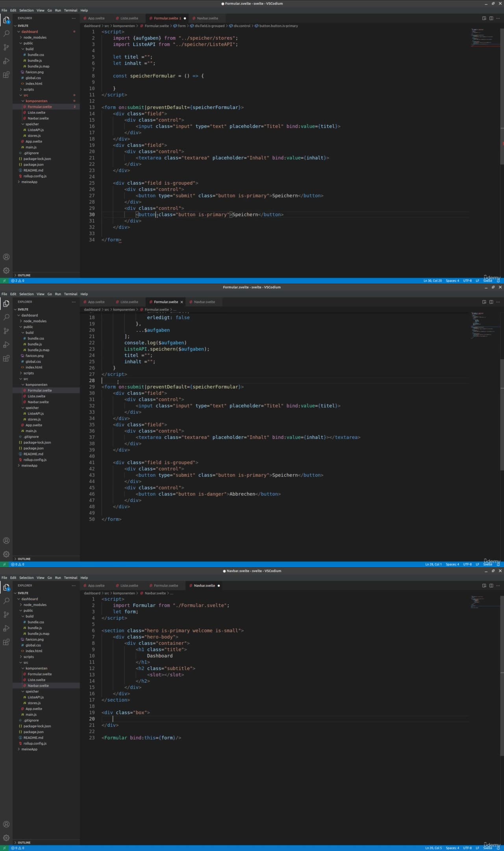Switch to Liste.svelte tab in the Navbar.svelte window
The height and width of the screenshot is (851, 504).
coord(129,585)
